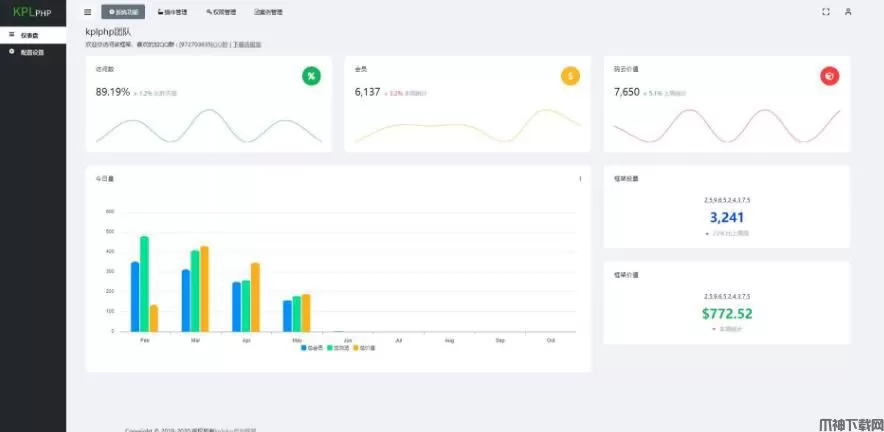This screenshot has height=432, width=884.
Task: Click the underlined download link under kplphp heading
Action: coord(247,44)
